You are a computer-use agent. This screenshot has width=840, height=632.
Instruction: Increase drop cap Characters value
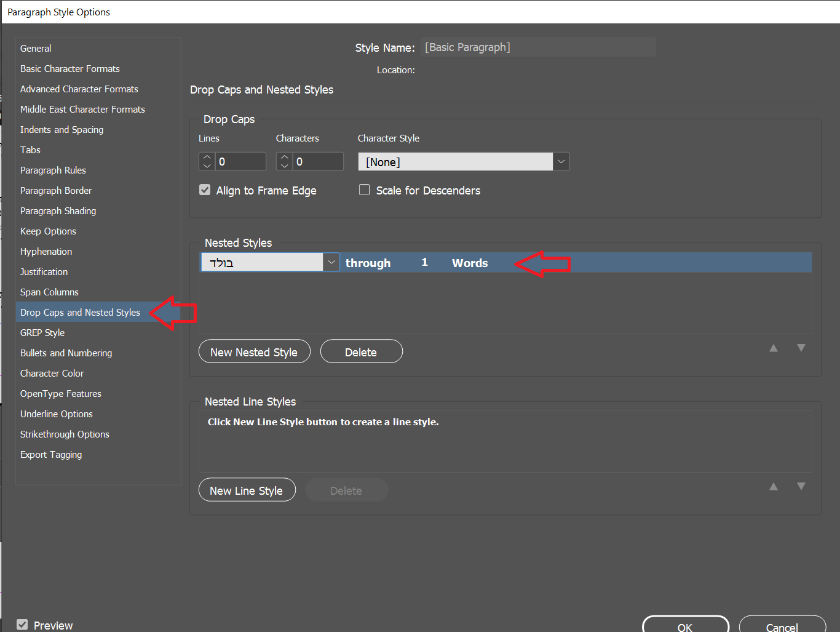285,158
